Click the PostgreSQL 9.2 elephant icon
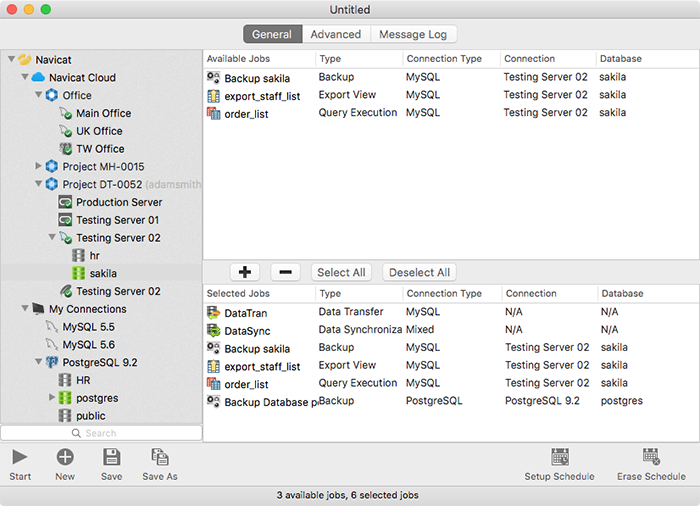 coord(52,362)
